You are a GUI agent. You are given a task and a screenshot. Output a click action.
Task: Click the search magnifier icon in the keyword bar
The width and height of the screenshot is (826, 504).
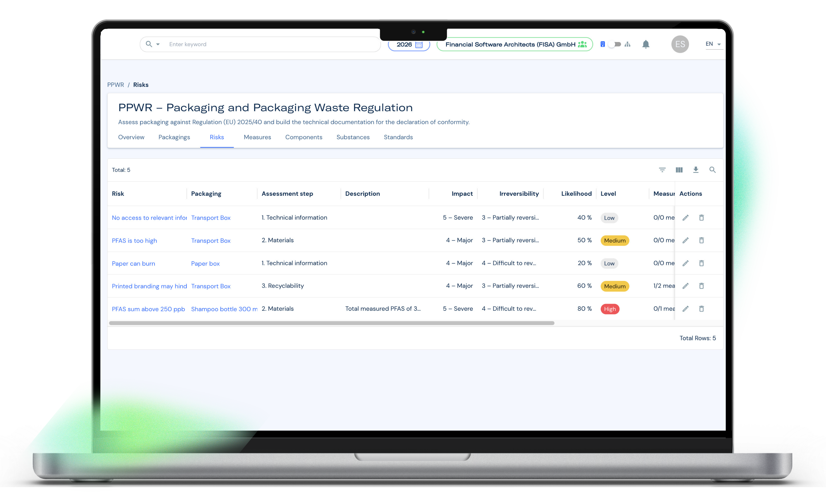(149, 44)
